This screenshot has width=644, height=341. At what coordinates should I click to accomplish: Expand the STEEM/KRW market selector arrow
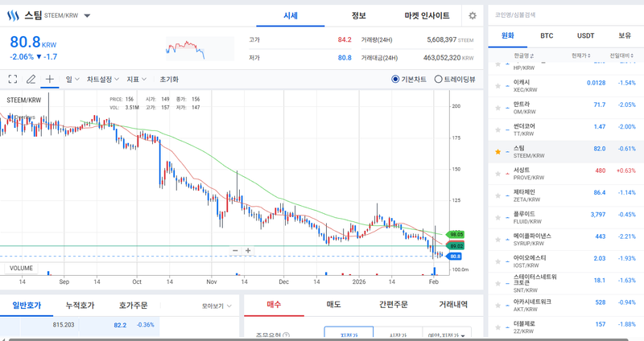coord(87,15)
